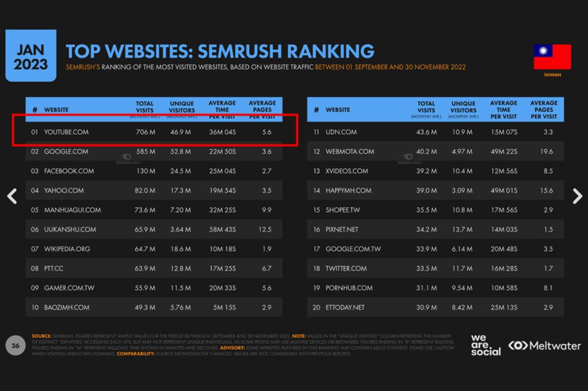Select UUKANSHU.COM in the ranking
588x391 pixels.
70,230
